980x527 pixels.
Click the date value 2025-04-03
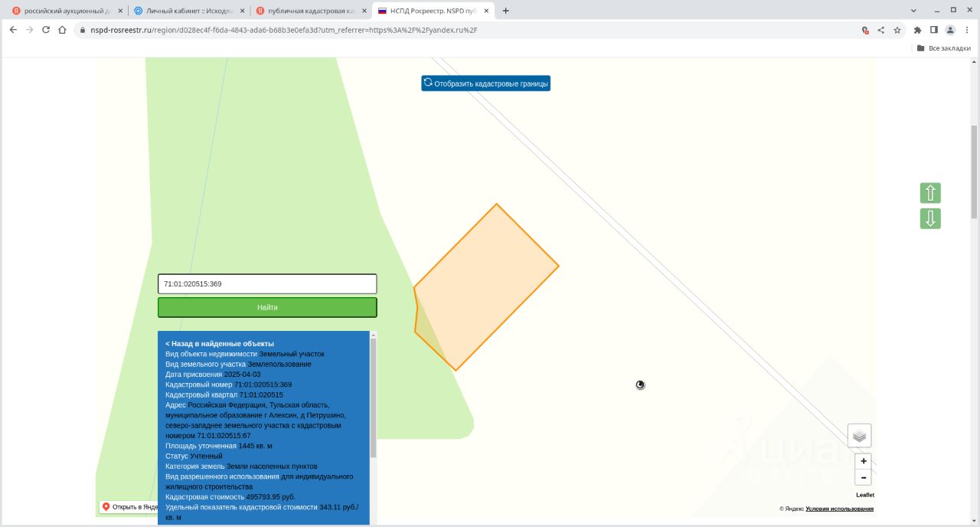(242, 375)
